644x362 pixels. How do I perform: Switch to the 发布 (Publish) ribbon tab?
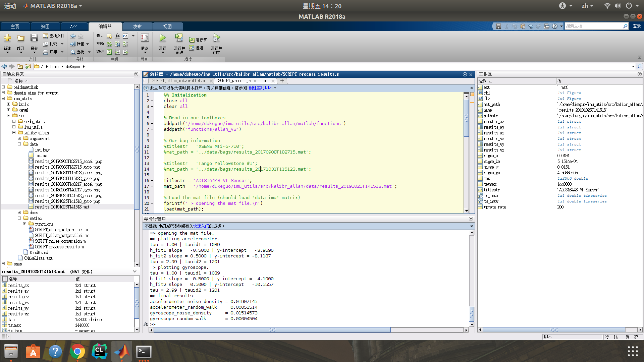(137, 26)
